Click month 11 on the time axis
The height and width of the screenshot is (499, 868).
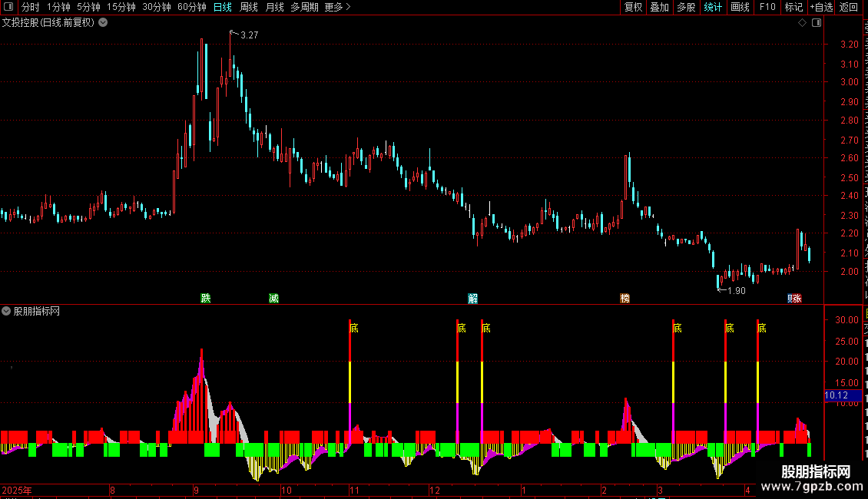(354, 490)
